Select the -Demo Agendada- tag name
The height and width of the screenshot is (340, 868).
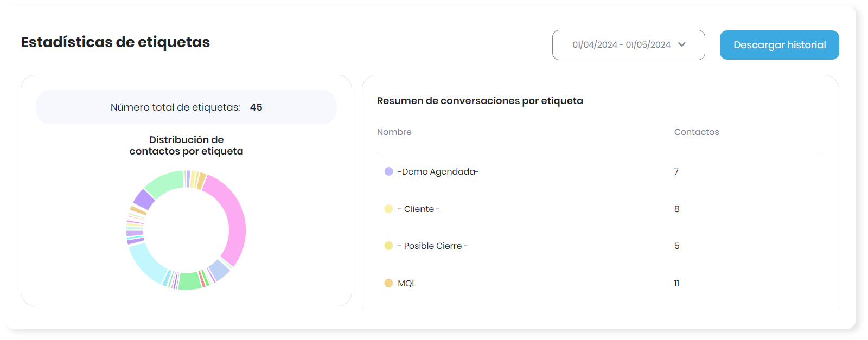pos(438,172)
